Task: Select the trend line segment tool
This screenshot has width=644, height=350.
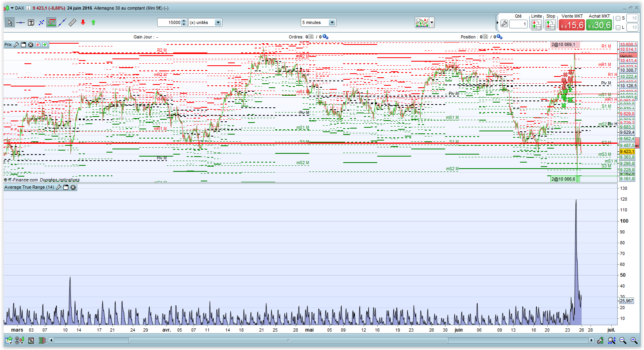Action: coord(62,23)
